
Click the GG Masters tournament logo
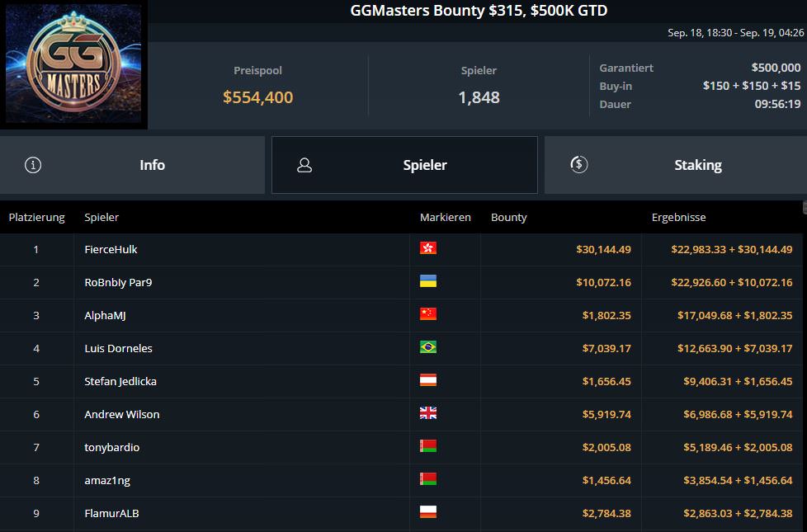click(73, 64)
